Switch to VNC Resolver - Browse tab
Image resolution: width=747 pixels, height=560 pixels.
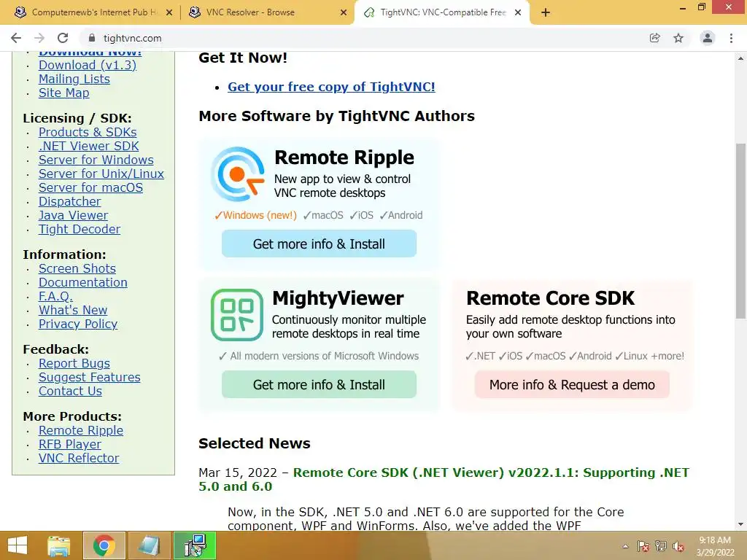coord(267,12)
